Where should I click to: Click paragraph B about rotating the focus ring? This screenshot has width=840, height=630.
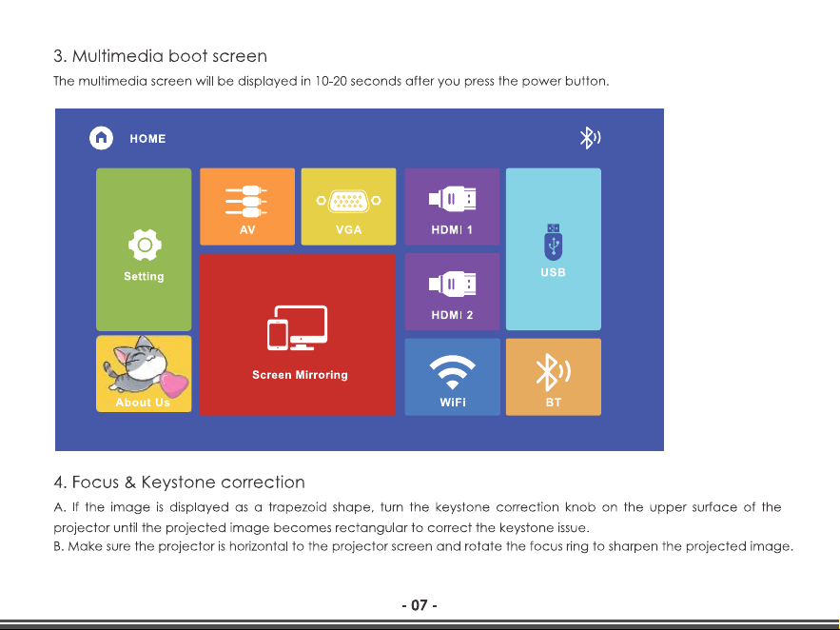click(423, 546)
